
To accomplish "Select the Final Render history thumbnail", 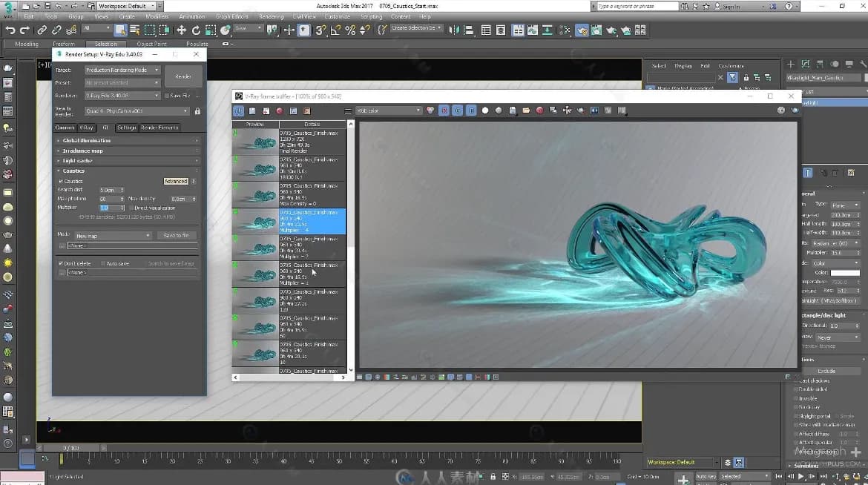I will click(255, 142).
